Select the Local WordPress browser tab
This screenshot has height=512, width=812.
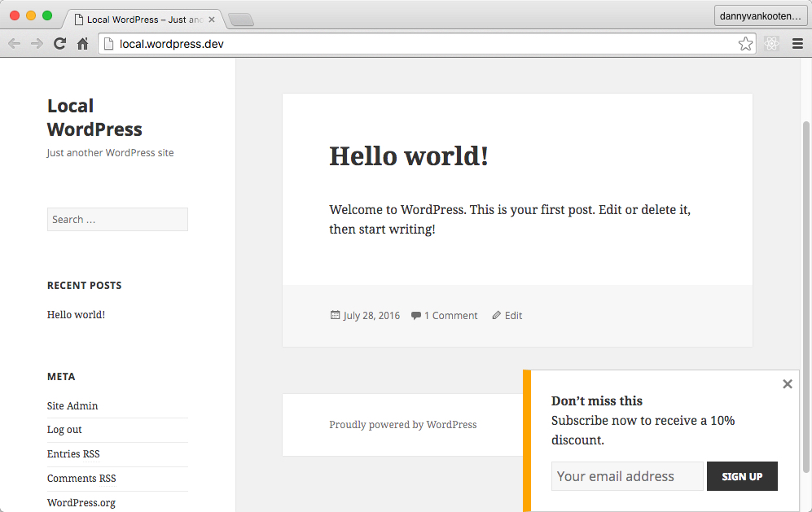(143, 20)
